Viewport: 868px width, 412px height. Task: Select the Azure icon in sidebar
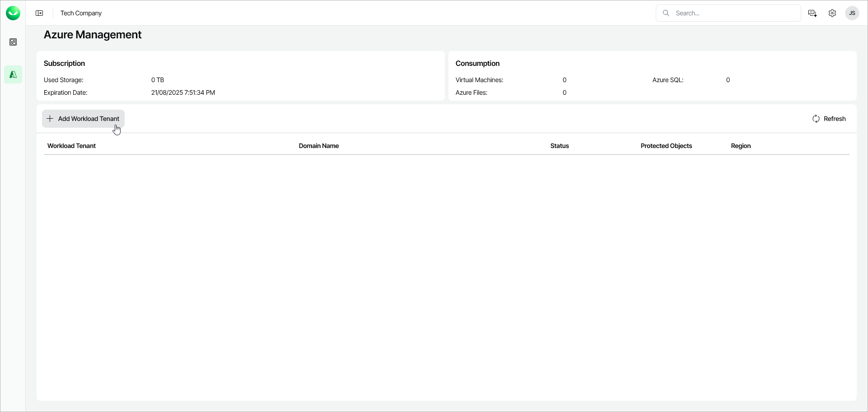[13, 74]
